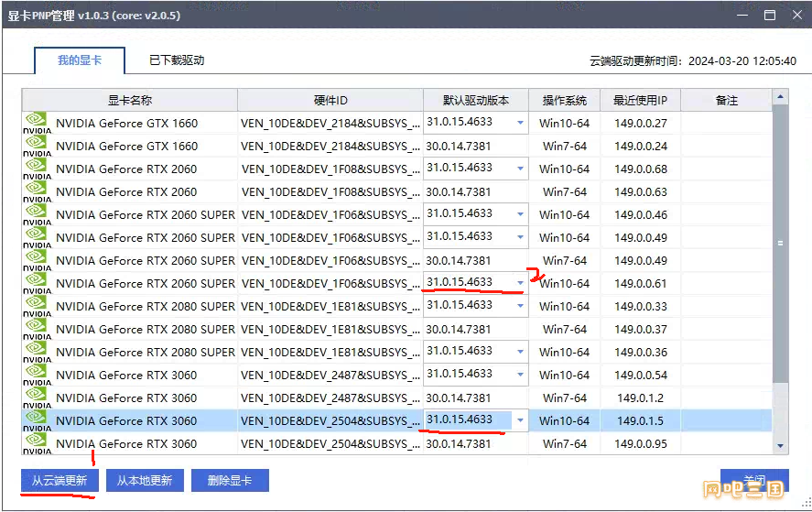Minimize the 显卡PNP管理 window
Viewport: 812px width, 512px height.
(742, 15)
